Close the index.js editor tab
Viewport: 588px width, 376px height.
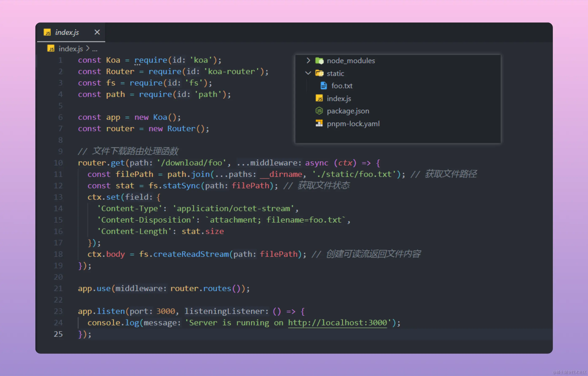click(97, 32)
